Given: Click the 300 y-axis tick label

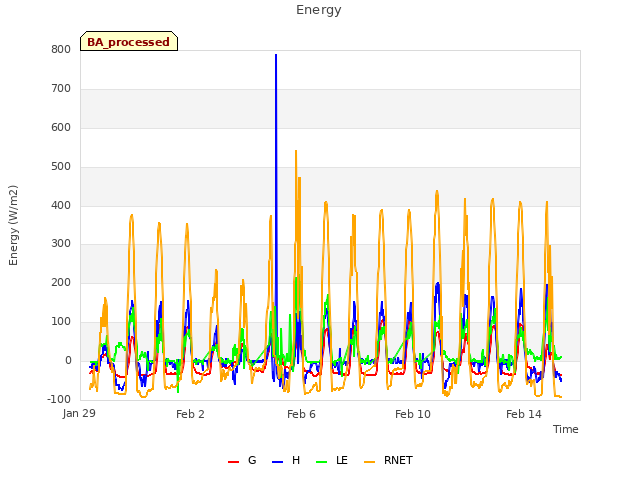Looking at the screenshot, I should 61,244.
